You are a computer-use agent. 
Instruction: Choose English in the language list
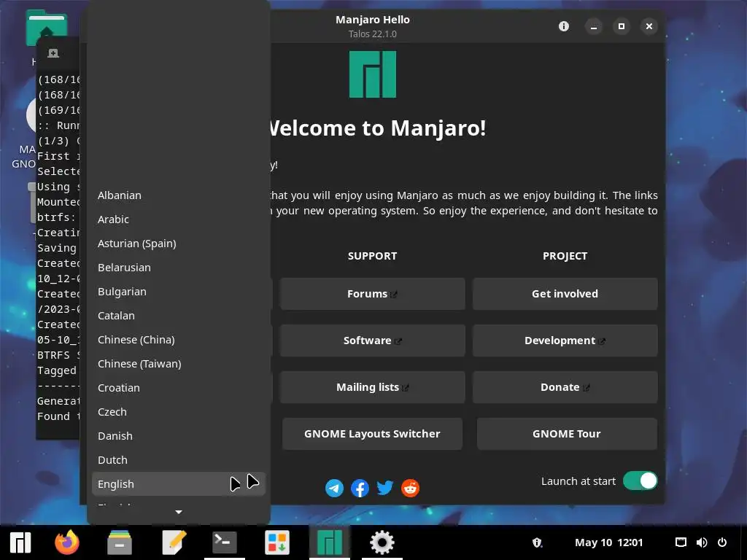pos(178,484)
